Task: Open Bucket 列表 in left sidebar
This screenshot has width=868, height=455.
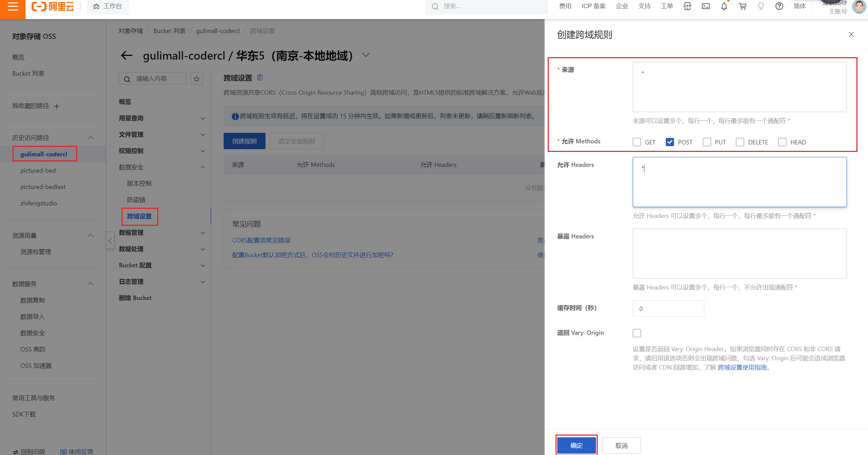Action: (x=28, y=74)
